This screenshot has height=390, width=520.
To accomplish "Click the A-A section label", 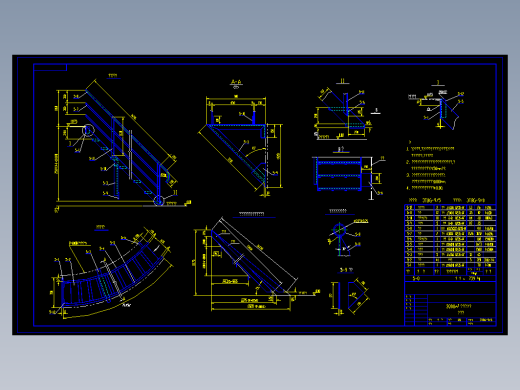I will pyautogui.click(x=236, y=82).
